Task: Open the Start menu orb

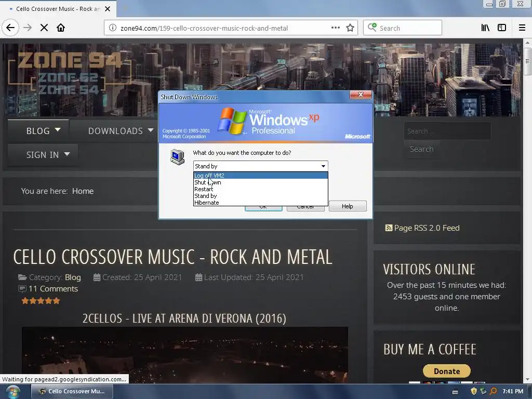Action: 13,392
